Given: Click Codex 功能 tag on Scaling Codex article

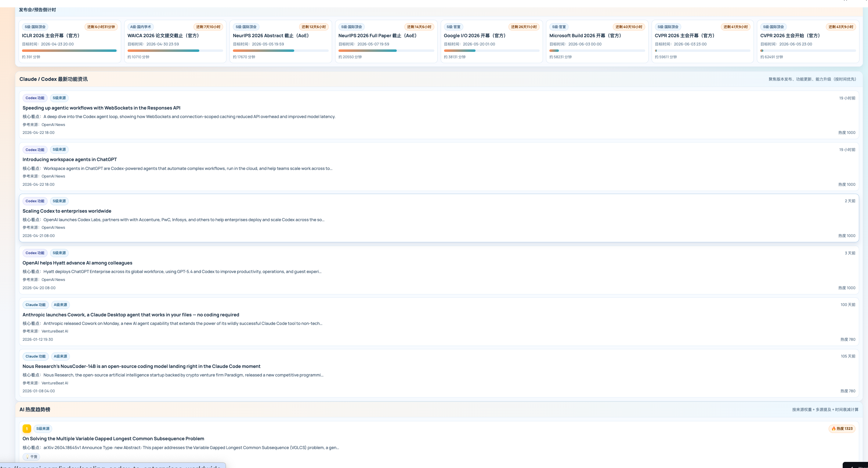Looking at the screenshot, I should (x=35, y=201).
